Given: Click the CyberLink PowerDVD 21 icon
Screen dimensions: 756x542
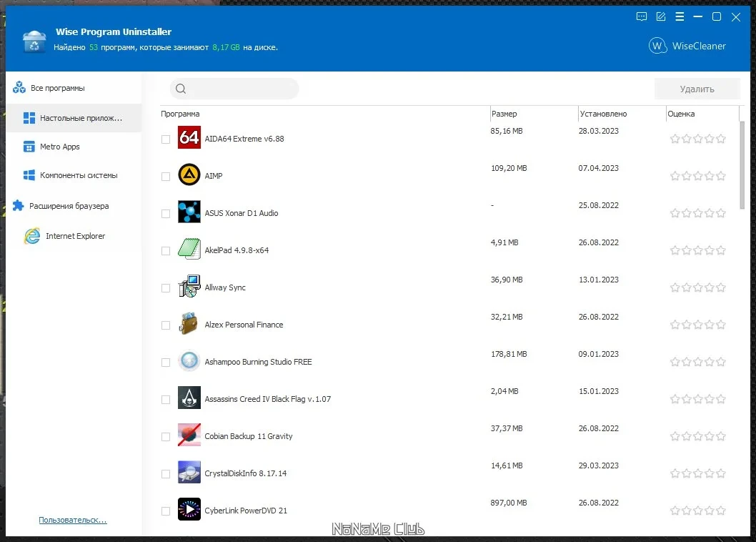Looking at the screenshot, I should pos(189,509).
